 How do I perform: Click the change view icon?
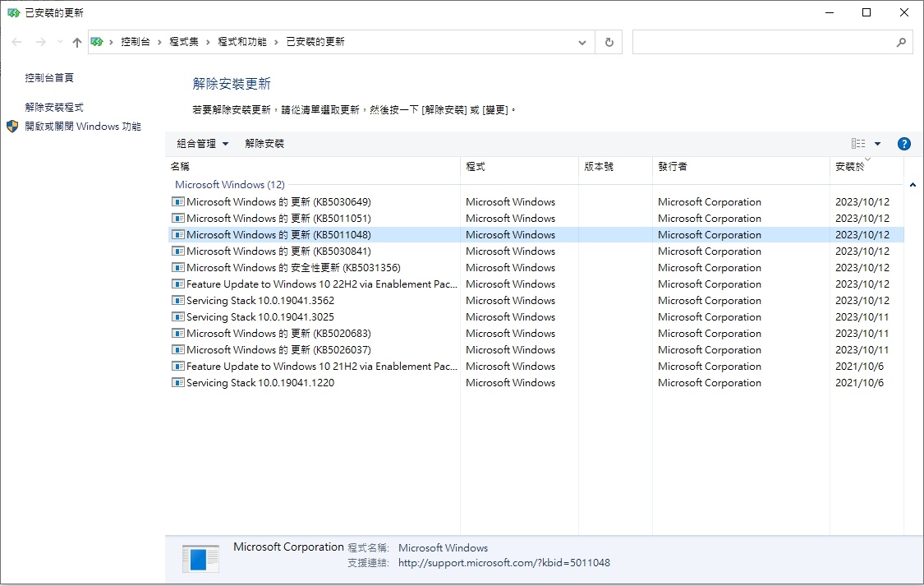[858, 144]
